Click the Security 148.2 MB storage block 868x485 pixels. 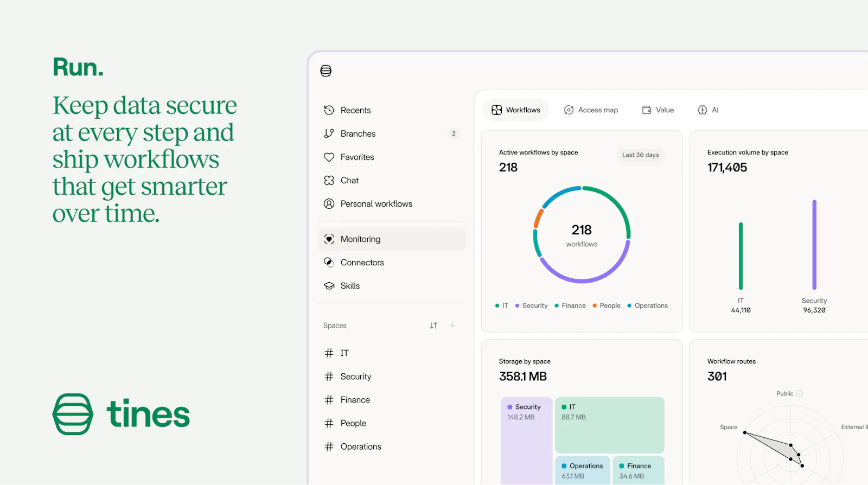tap(527, 441)
